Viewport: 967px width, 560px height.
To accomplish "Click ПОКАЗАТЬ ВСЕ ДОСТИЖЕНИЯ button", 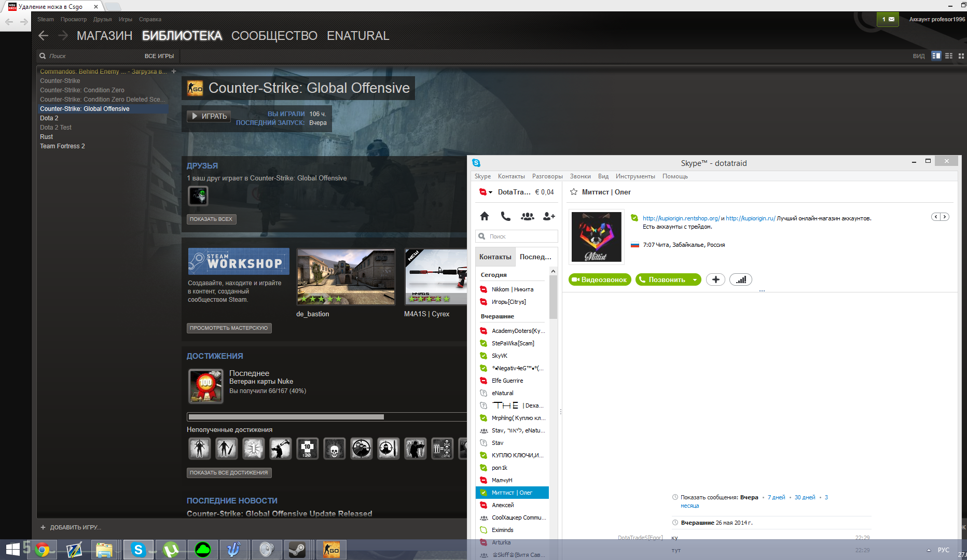I will (229, 473).
